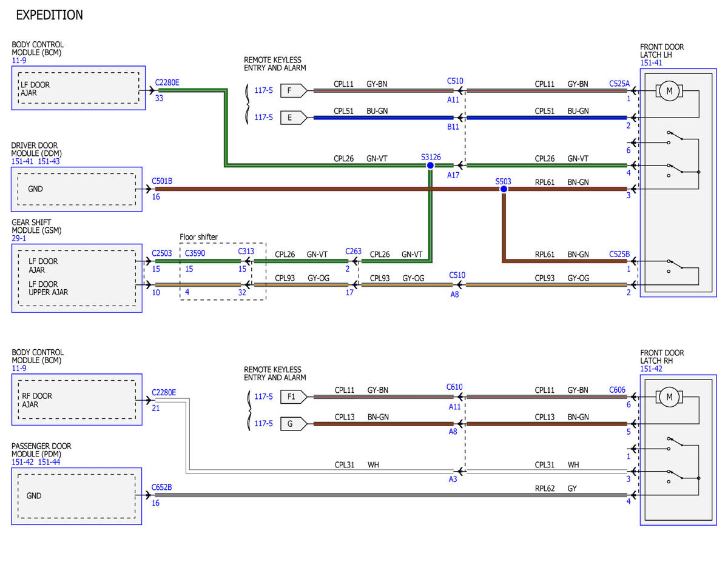Click connector C510 above pin A8

click(x=457, y=275)
